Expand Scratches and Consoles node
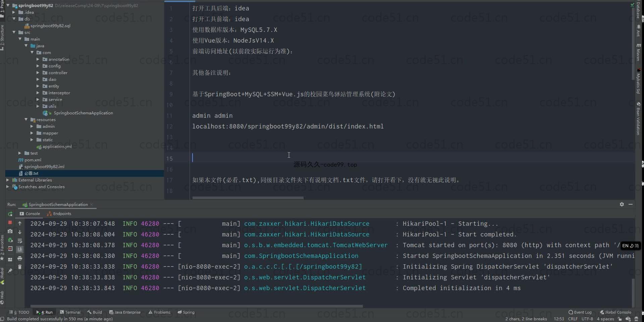 [x=8, y=186]
